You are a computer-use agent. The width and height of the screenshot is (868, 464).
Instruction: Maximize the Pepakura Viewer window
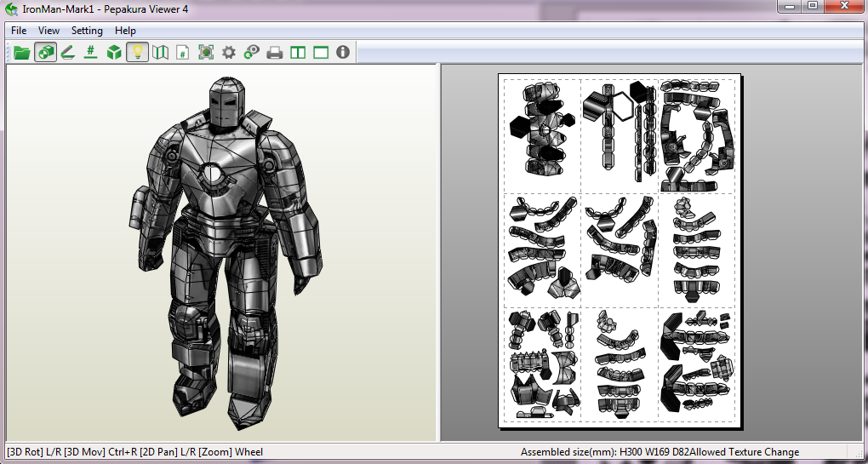[x=812, y=6]
